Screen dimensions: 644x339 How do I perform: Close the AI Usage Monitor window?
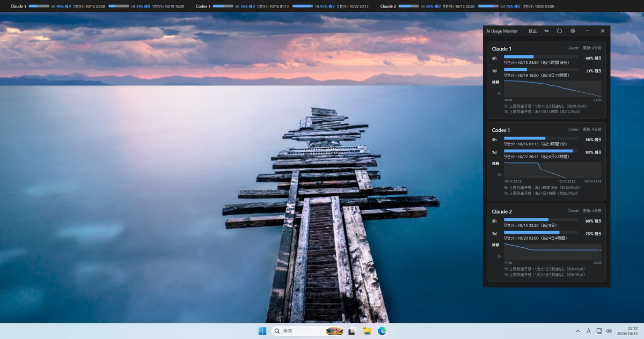click(602, 31)
